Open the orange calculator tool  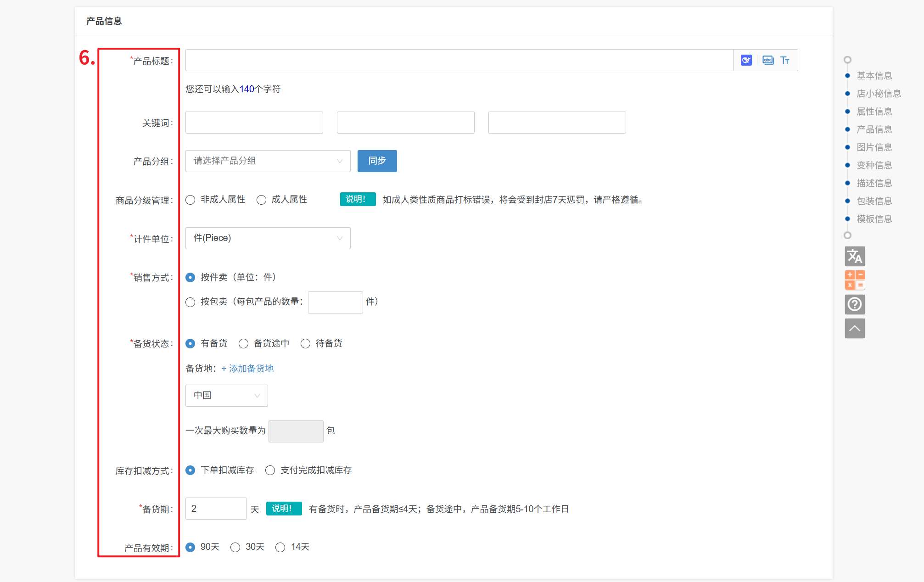854,280
